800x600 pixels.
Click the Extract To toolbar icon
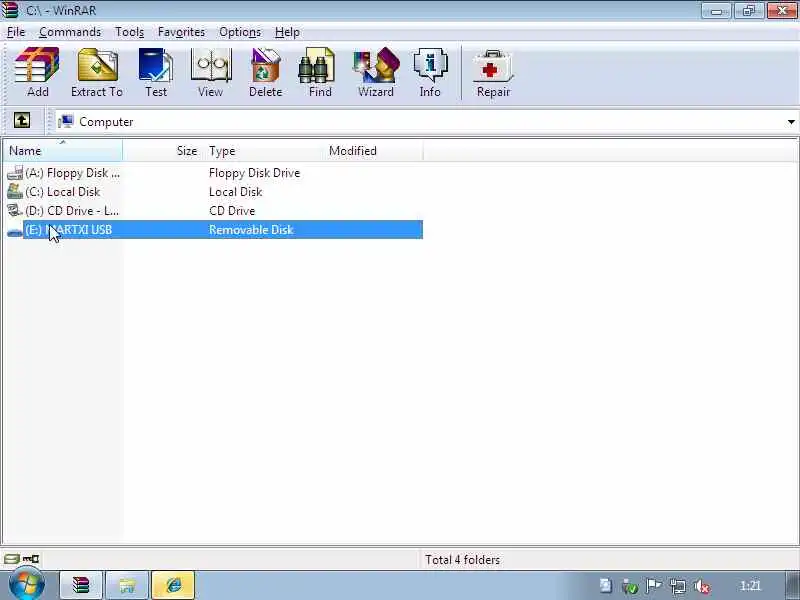(97, 65)
